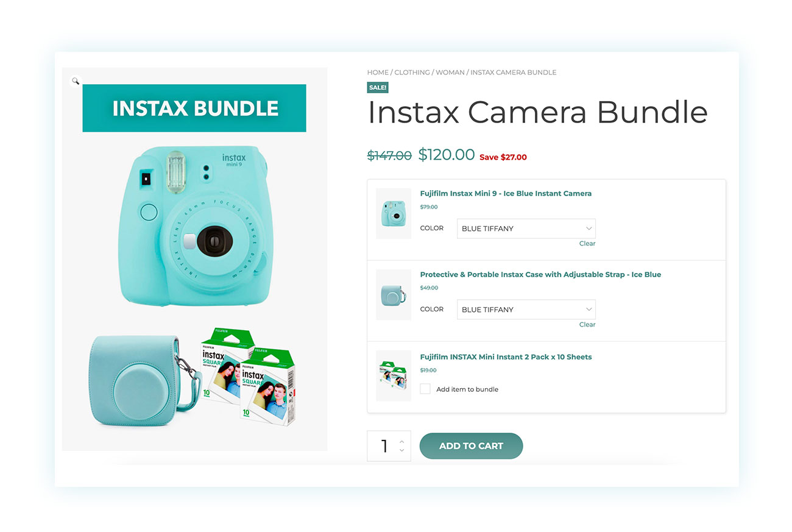792x532 pixels.
Task: Expand the case color BLUE TIFFANY dropdown
Action: (x=526, y=310)
